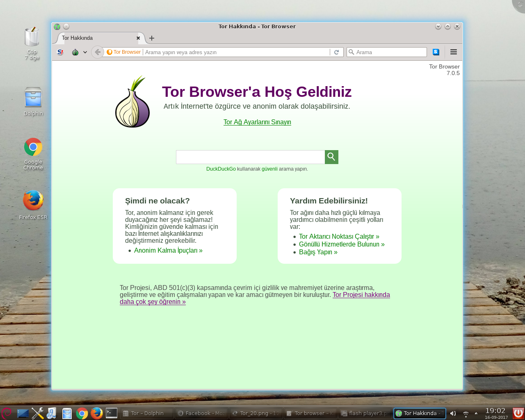Click the Tor onion logo image
The width and height of the screenshot is (525, 420).
click(x=132, y=102)
